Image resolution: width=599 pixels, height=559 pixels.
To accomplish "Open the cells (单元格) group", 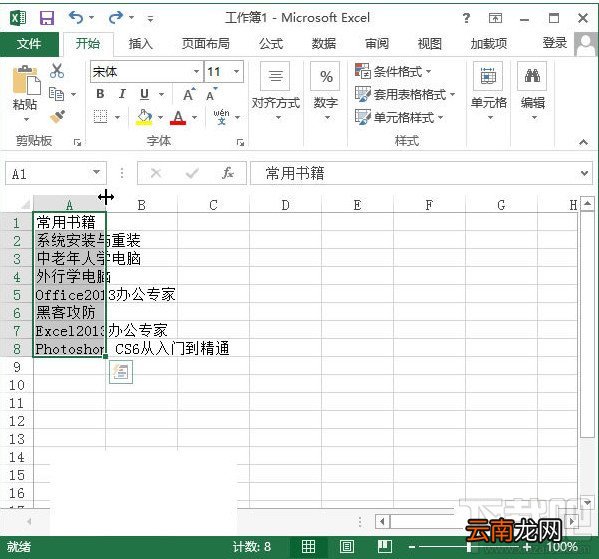I will 489,92.
